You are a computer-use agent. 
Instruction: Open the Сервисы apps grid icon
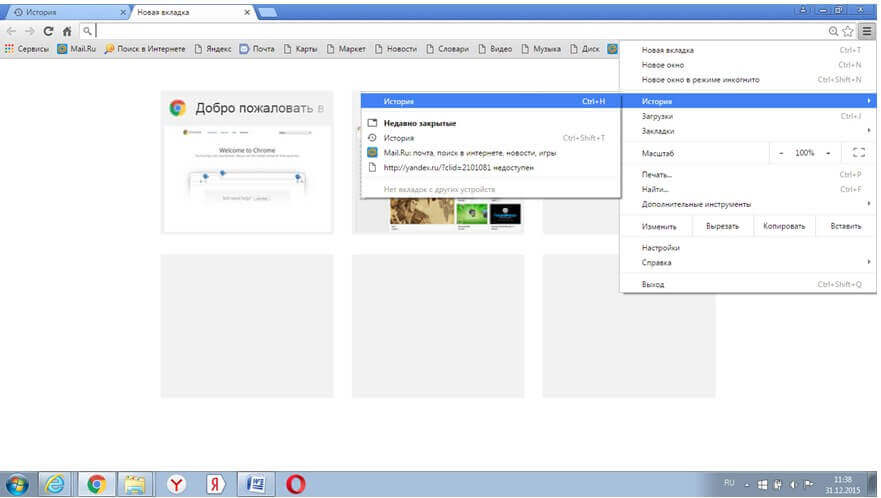10,48
